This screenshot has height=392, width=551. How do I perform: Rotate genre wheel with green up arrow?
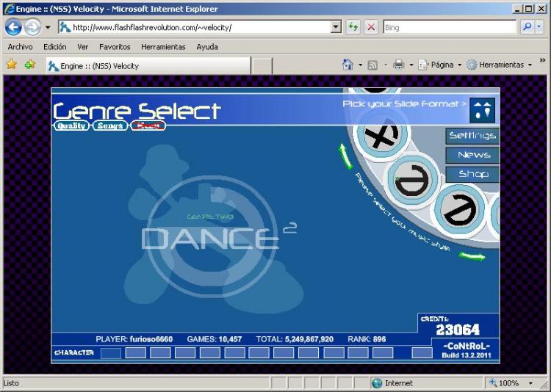coord(345,156)
